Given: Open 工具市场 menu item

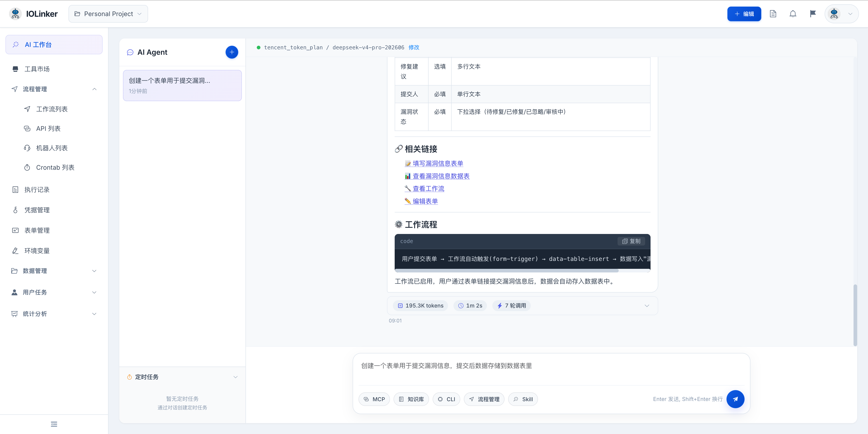Looking at the screenshot, I should [54, 69].
